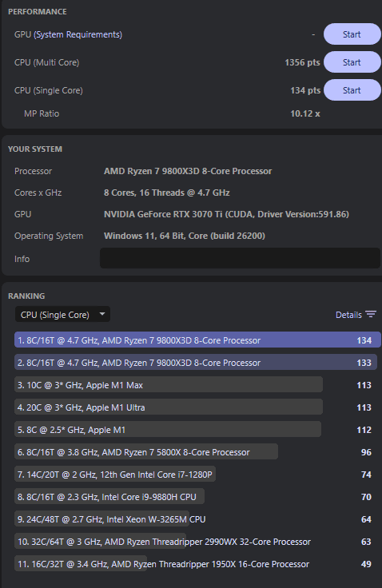Select the Apple M1 Max ranking entry
This screenshot has height=588, width=382.
(169, 385)
